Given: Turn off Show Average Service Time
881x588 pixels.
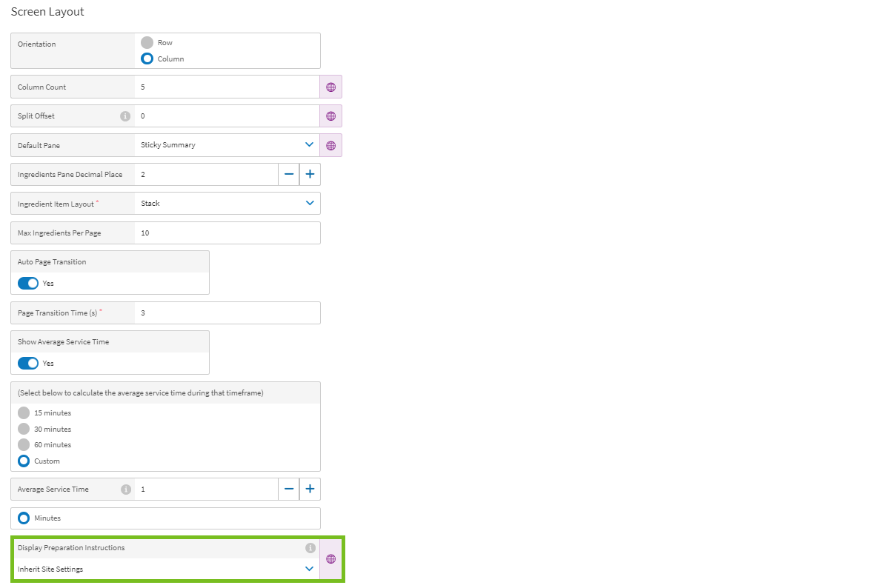Looking at the screenshot, I should (x=27, y=363).
